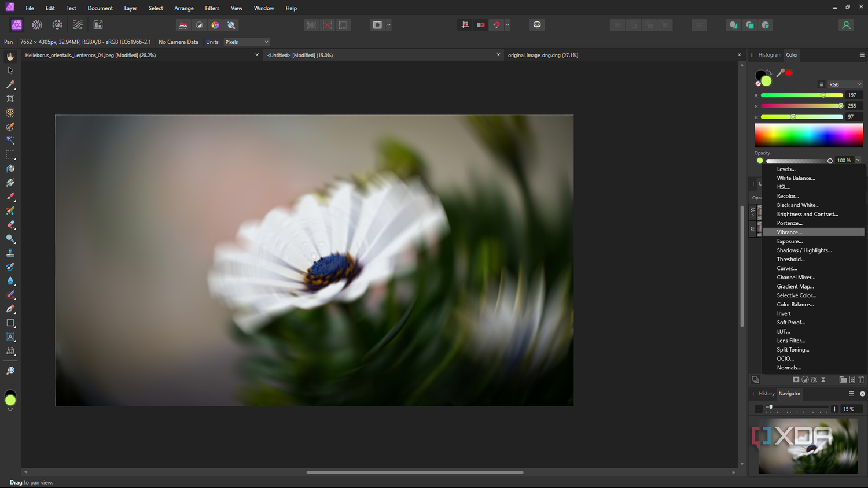Screen dimensions: 868x488
Task: Select the Move tool arrow
Action: (10, 71)
